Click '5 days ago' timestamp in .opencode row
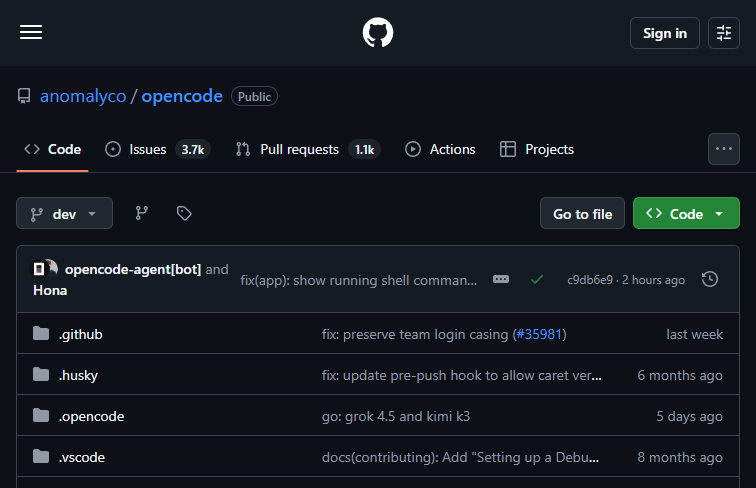Image resolution: width=756 pixels, height=488 pixels. coord(689,416)
